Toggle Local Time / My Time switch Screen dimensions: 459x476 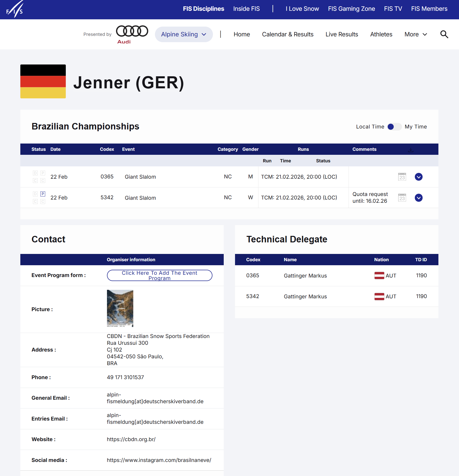tap(394, 127)
